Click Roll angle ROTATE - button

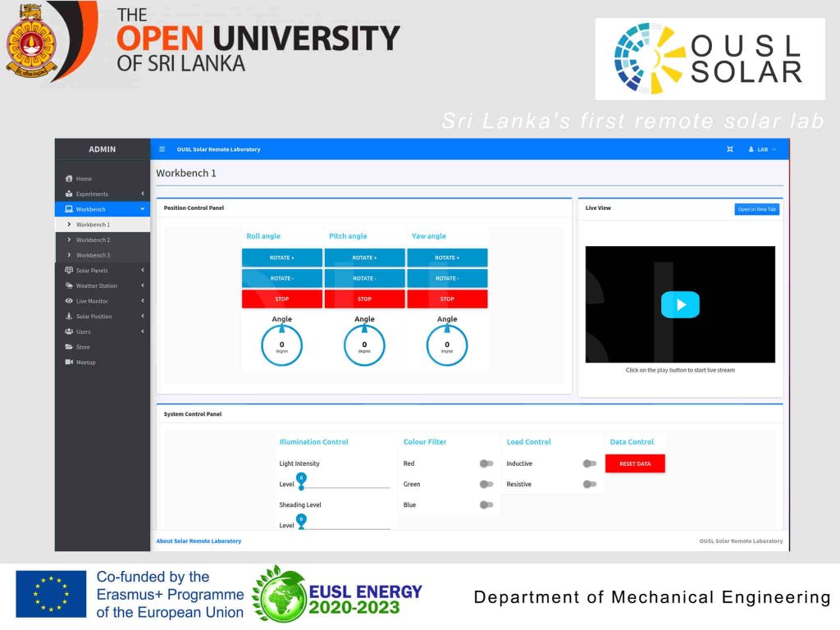point(282,278)
